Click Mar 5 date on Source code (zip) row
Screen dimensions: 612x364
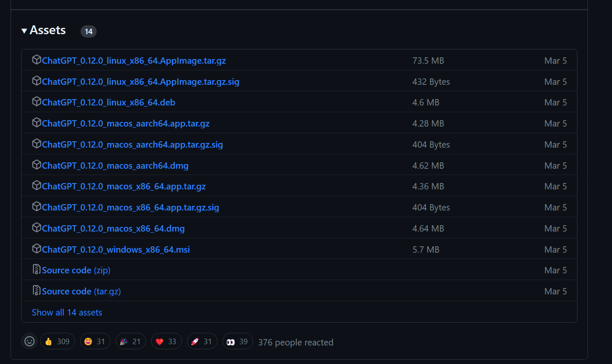click(555, 270)
